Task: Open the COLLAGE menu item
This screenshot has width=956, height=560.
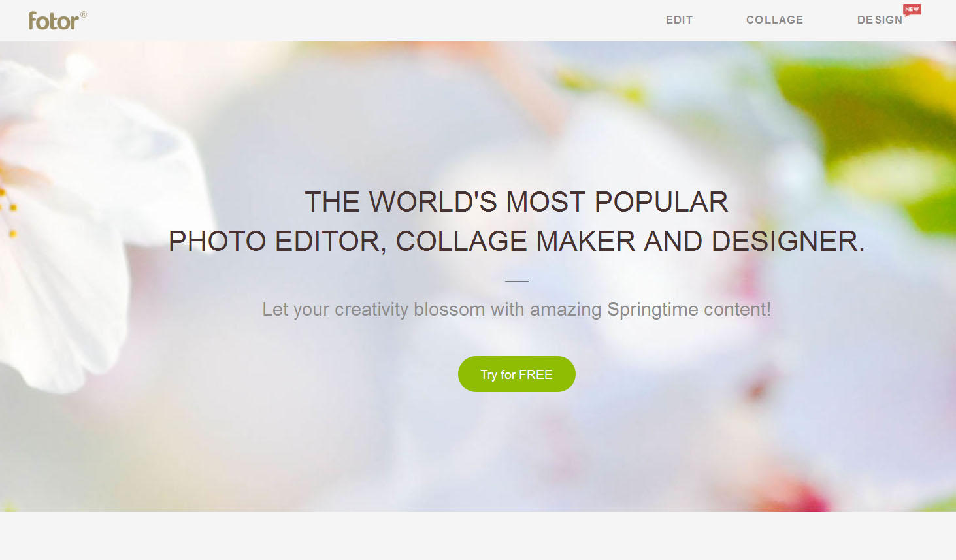Action: [774, 20]
